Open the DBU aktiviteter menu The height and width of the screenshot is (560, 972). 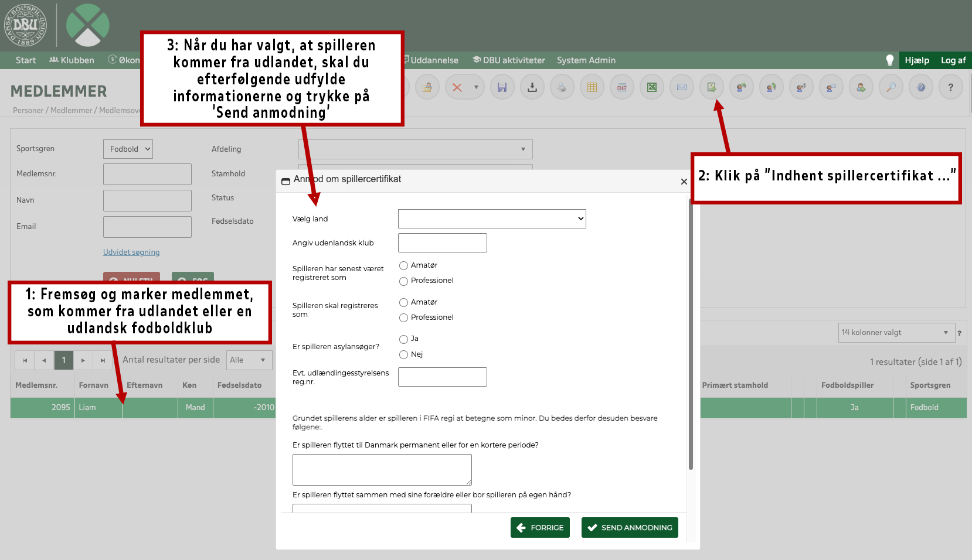pos(508,60)
